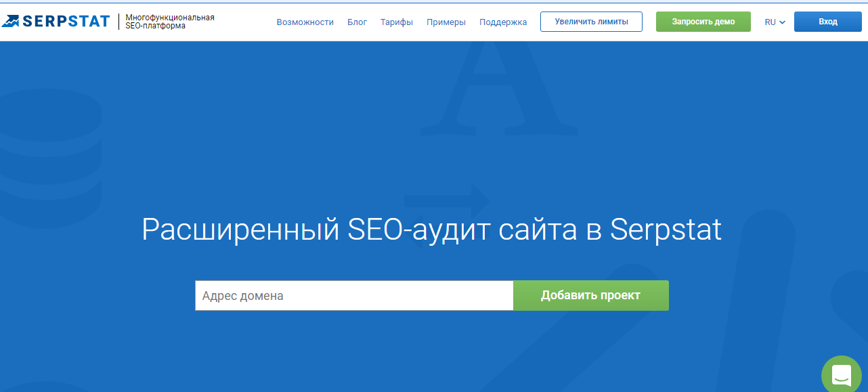This screenshot has height=392, width=868.
Task: Click the Расширенный SEO-аудит сайта heading
Action: (431, 230)
